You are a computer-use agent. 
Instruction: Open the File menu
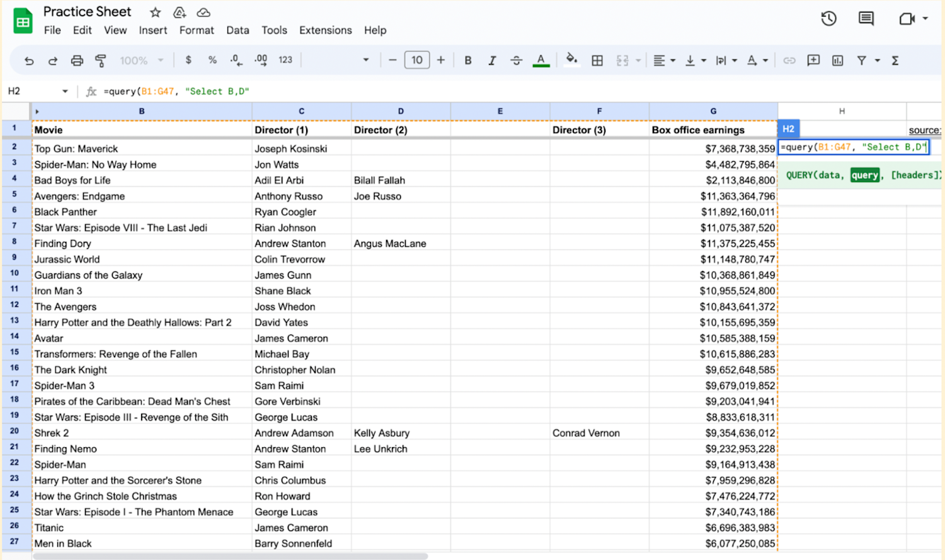(x=52, y=30)
